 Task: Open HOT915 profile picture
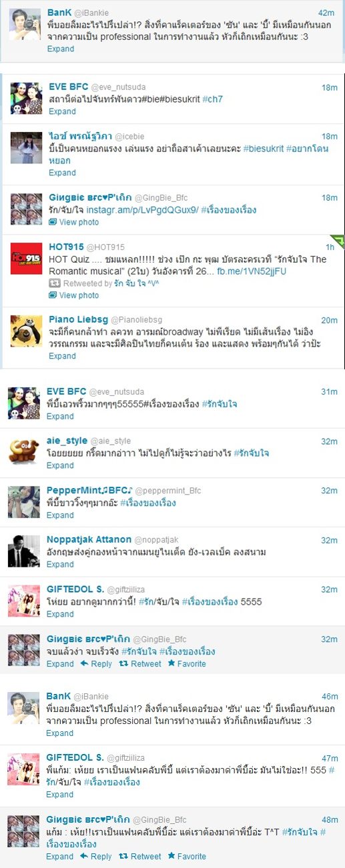tap(26, 258)
